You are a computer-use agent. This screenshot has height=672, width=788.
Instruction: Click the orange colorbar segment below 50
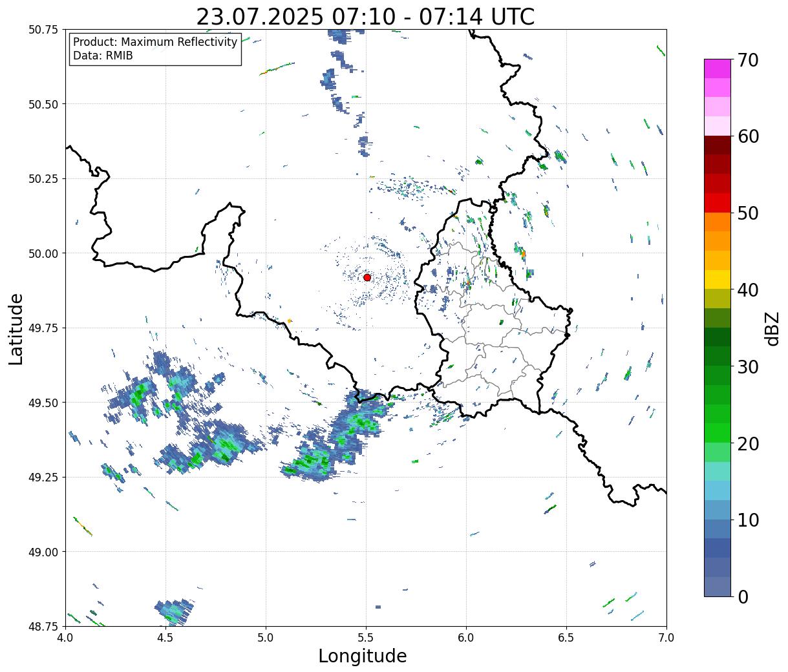[718, 222]
